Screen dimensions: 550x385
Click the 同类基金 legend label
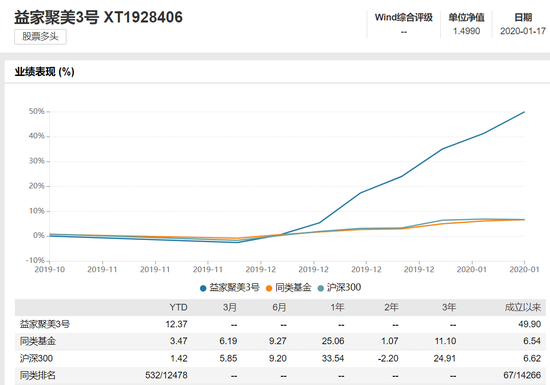coord(293,288)
